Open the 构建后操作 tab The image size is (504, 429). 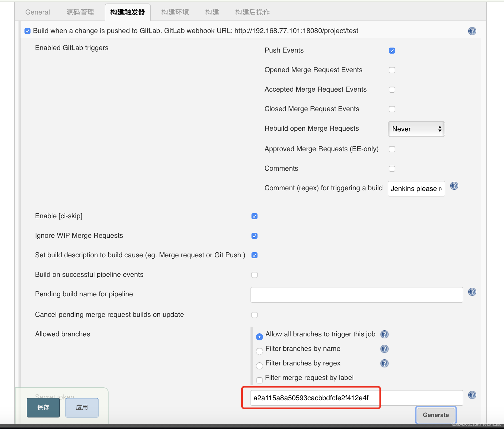coord(252,12)
